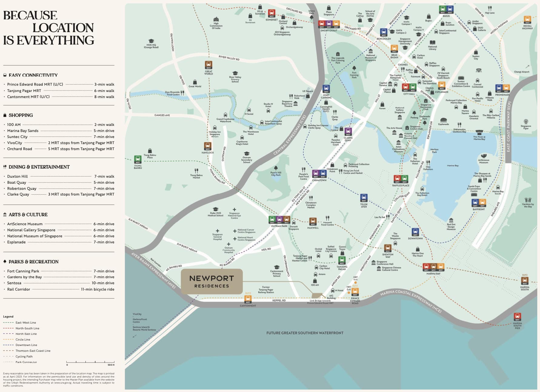The height and width of the screenshot is (392, 540).
Task: Click the Great World shopping bag icon
Action: (195, 82)
